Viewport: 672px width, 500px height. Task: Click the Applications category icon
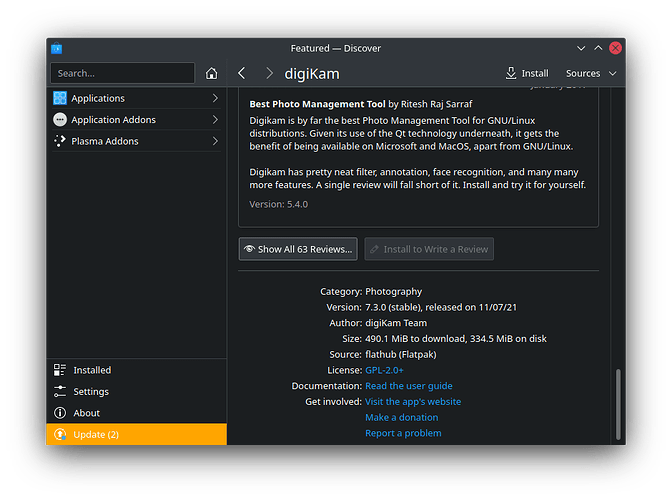[60, 98]
